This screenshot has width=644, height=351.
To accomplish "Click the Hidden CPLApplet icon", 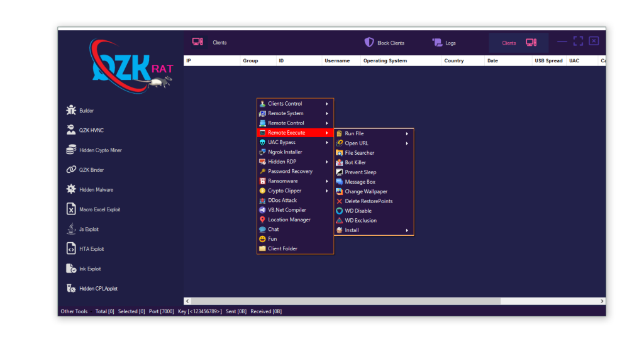I will [x=71, y=288].
